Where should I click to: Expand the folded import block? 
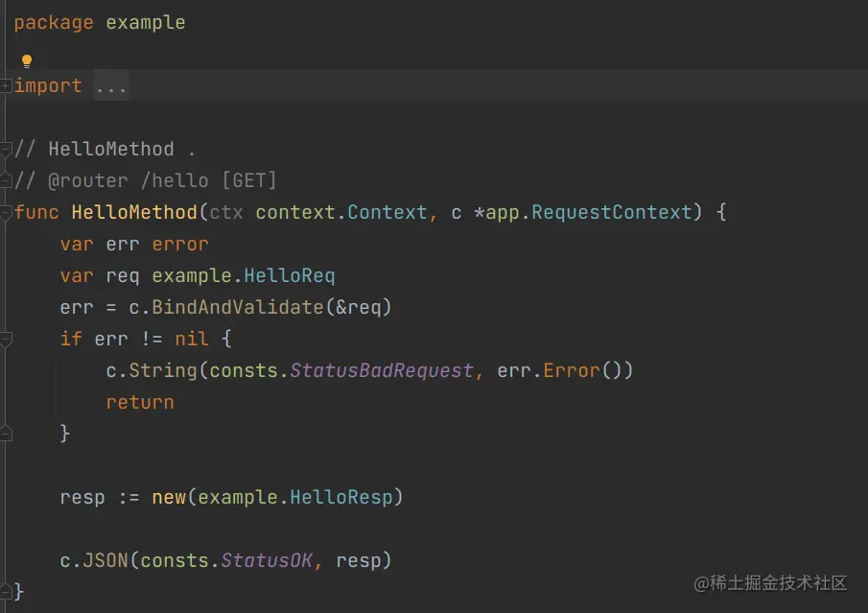point(6,85)
